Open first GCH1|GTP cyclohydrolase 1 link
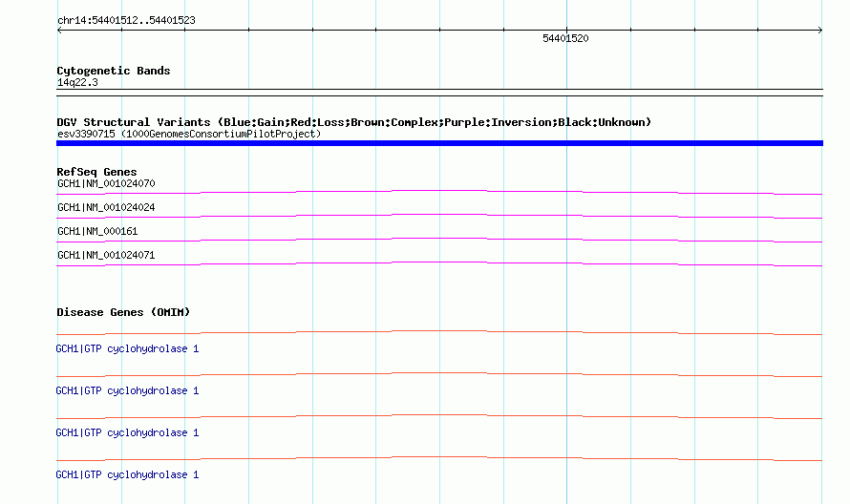 click(x=127, y=349)
